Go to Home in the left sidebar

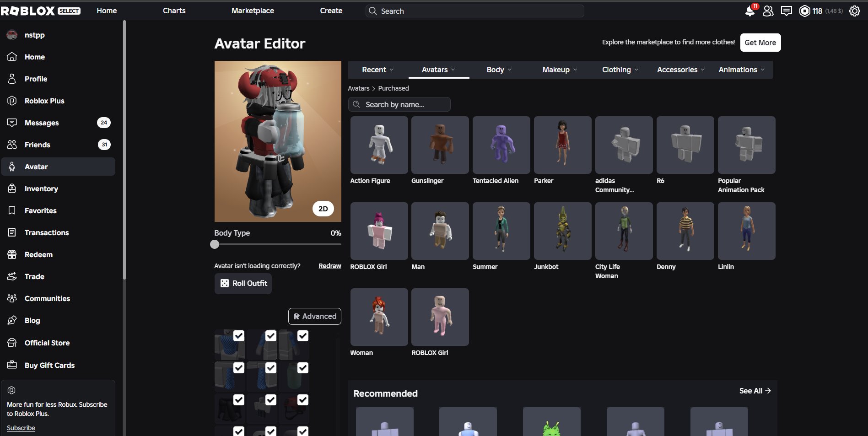58,57
